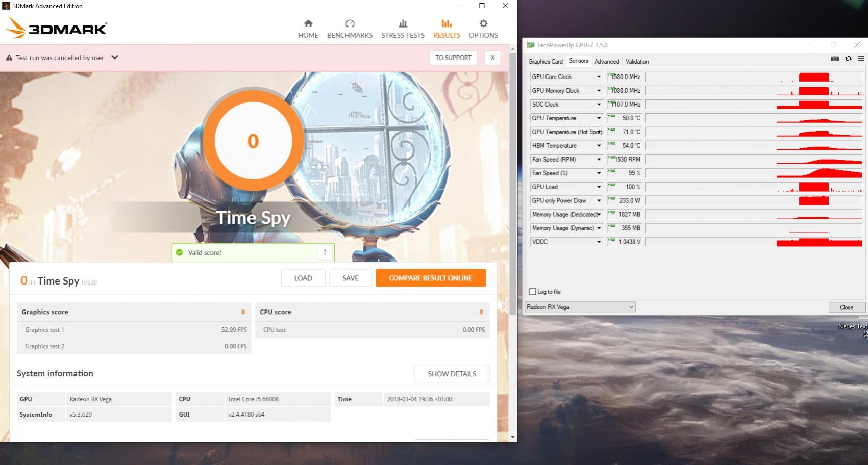Open the SOC Clock sensor dropdown

click(x=599, y=105)
